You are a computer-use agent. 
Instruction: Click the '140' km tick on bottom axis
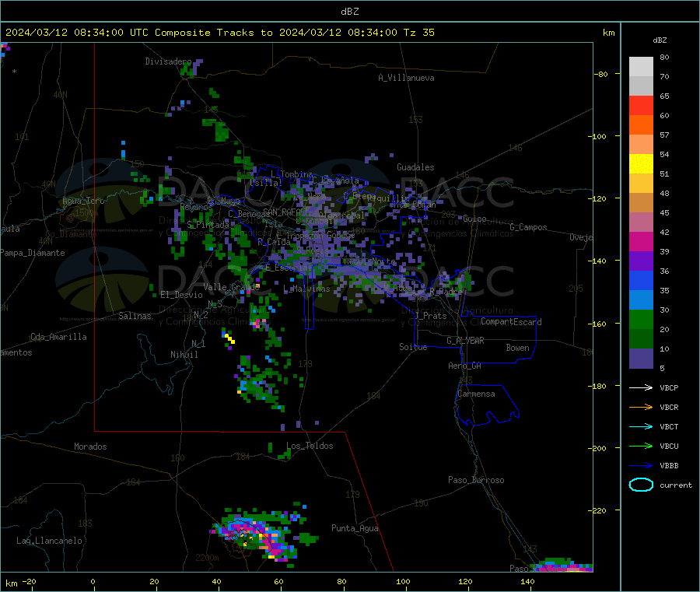point(527,581)
